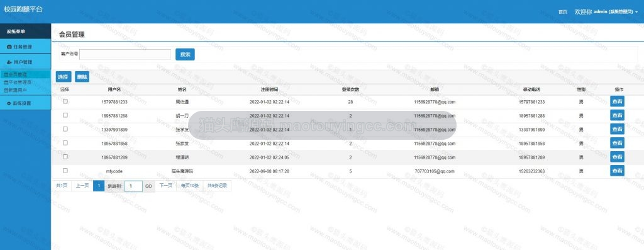The width and height of the screenshot is (644, 250).
Task: Select page 1 in pagination
Action: click(x=99, y=186)
